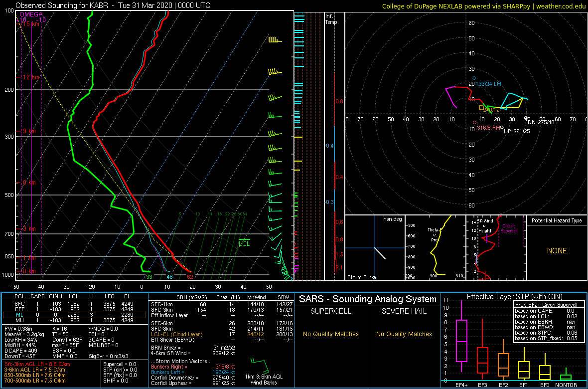Click PW = 0.38in value
This screenshot has width=588, height=389.
tap(19, 329)
